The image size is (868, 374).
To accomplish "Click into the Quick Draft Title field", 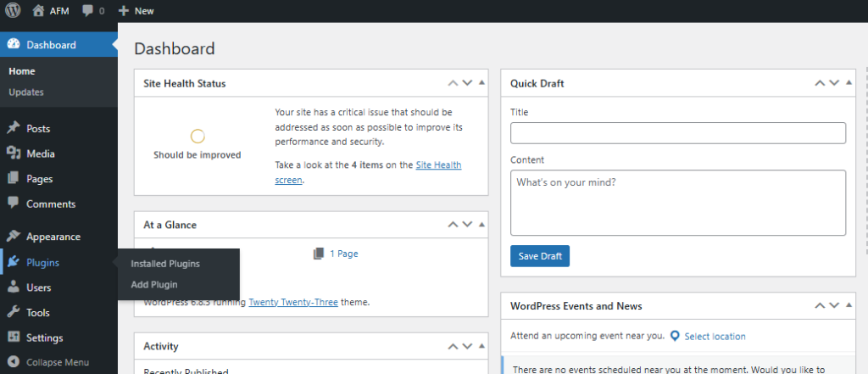I will [678, 133].
